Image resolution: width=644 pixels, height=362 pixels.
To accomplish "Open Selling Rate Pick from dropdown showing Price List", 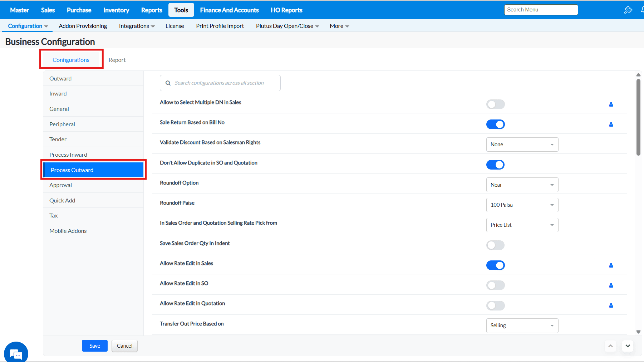I will click(x=522, y=225).
